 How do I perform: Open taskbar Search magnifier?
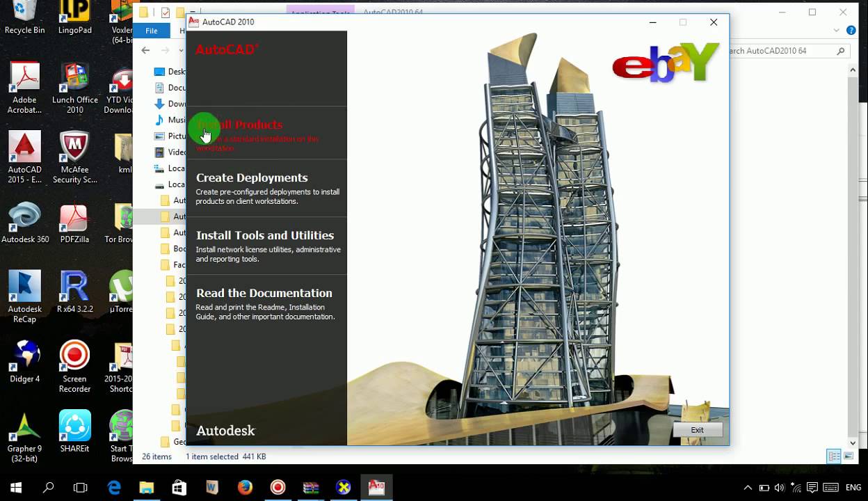coord(49,488)
